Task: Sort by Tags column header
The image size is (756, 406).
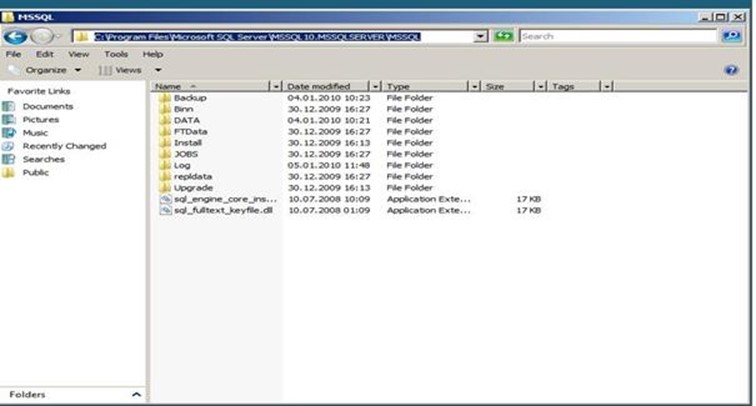Action: pyautogui.click(x=575, y=86)
